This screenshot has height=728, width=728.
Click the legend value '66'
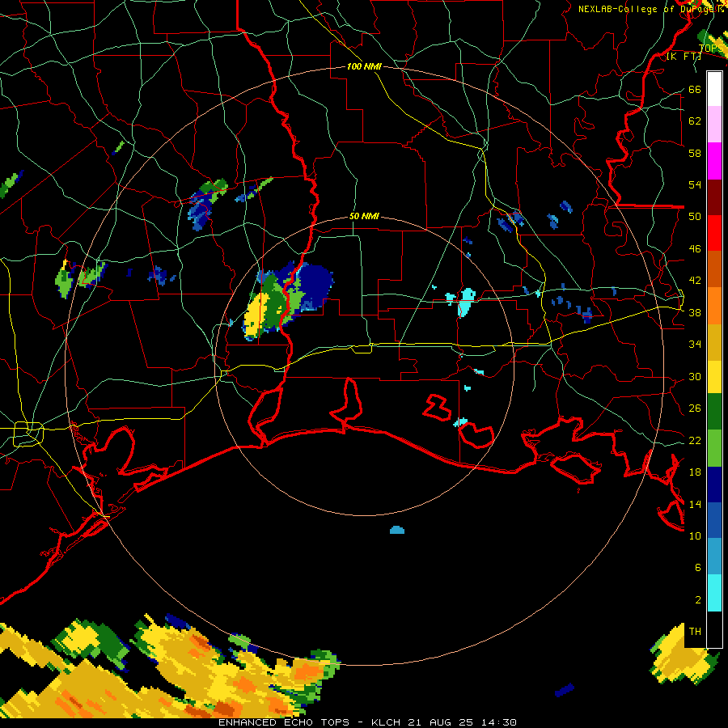(x=695, y=89)
